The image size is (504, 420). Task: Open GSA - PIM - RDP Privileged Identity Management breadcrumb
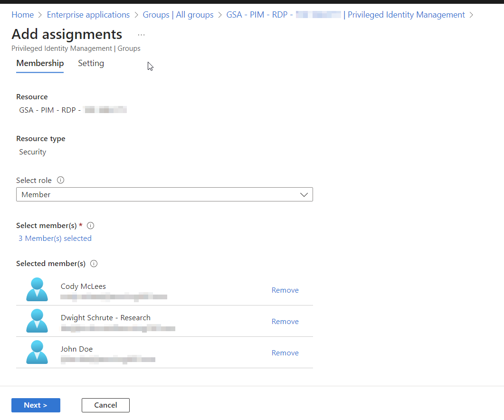click(x=345, y=15)
